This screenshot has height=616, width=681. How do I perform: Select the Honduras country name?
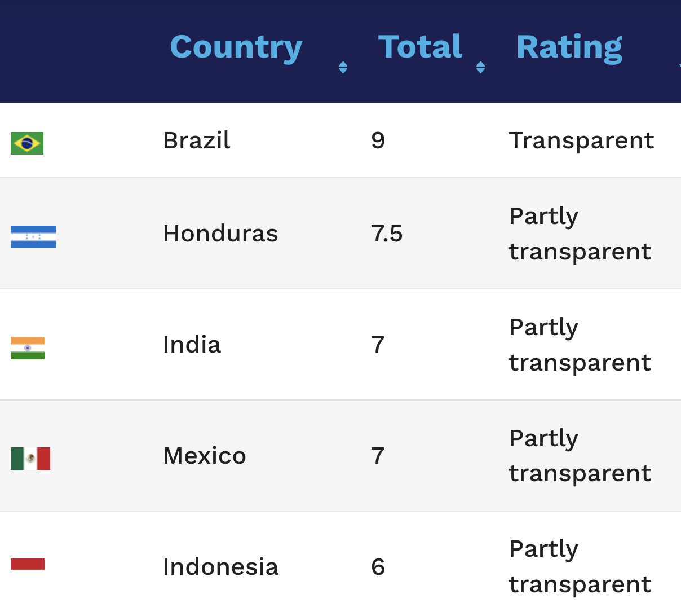pos(220,234)
